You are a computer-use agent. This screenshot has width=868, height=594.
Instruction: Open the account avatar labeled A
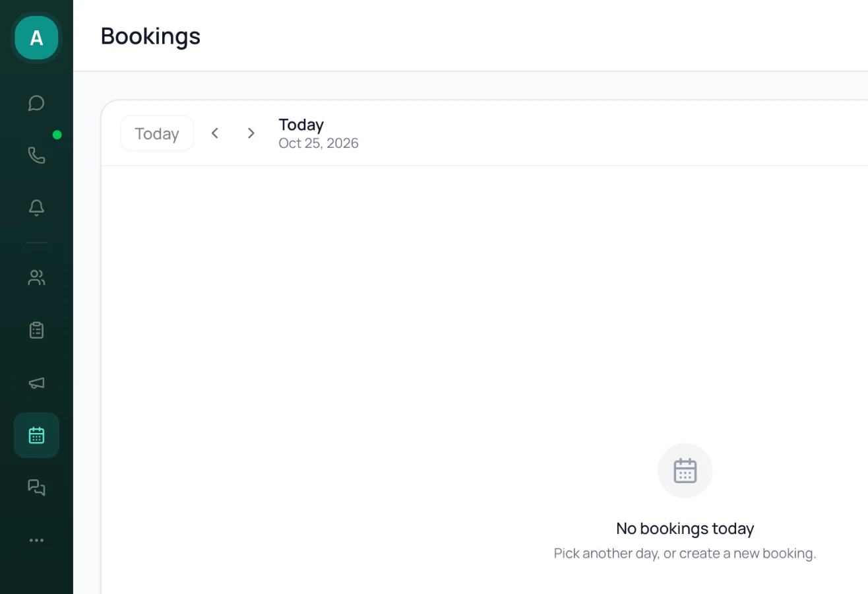[36, 38]
